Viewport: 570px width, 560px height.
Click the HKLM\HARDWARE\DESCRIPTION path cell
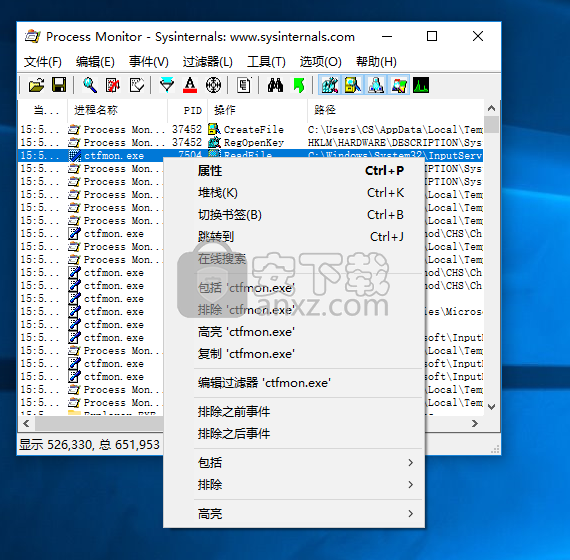(x=395, y=143)
